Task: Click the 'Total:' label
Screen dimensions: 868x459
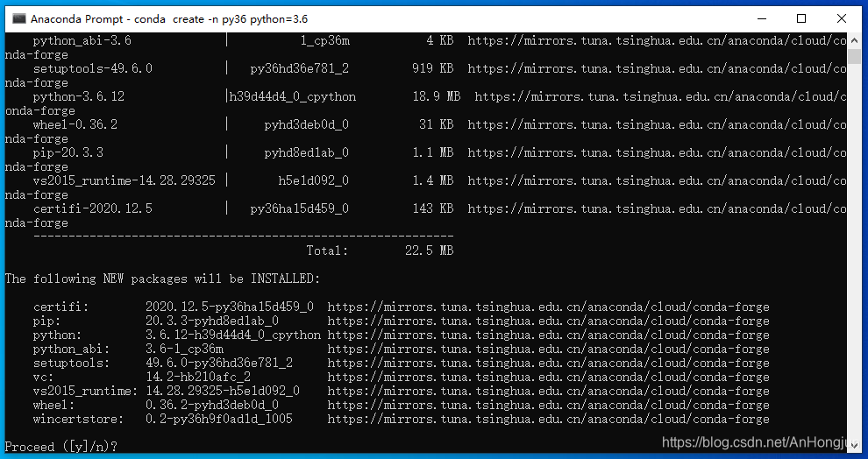Action: [x=327, y=251]
